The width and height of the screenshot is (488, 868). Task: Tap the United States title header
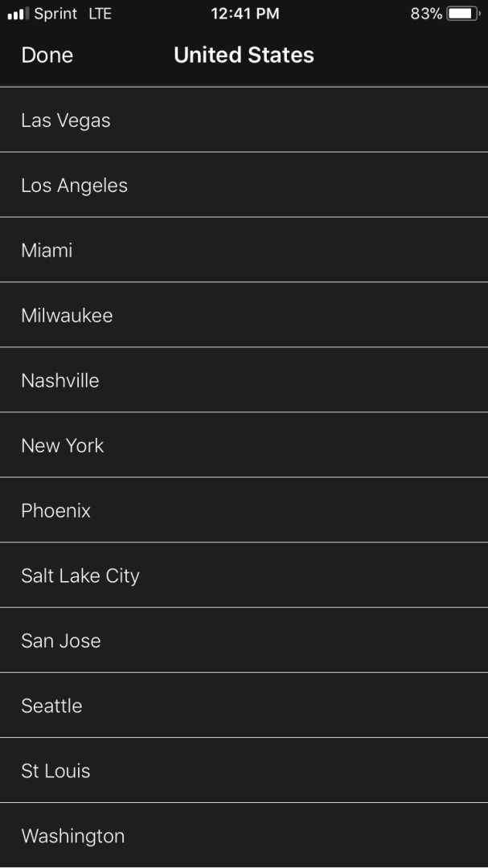click(x=244, y=55)
